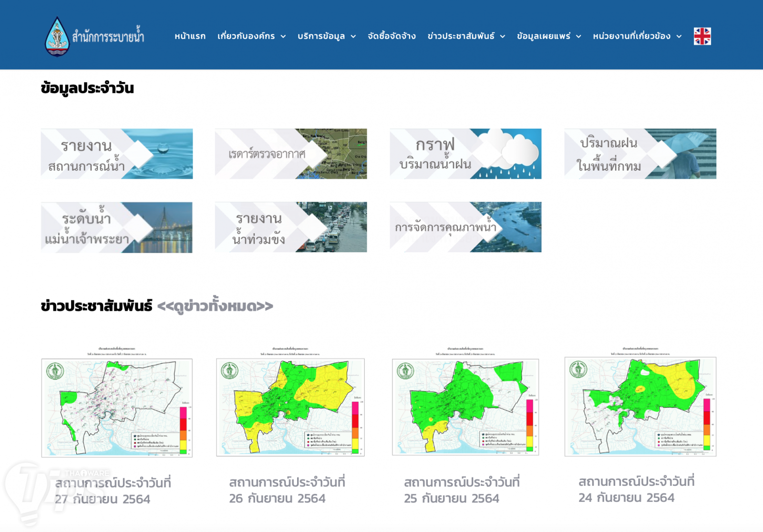Click the สำนักการระบายน้ำ site title text
This screenshot has height=532, width=763.
[x=108, y=36]
